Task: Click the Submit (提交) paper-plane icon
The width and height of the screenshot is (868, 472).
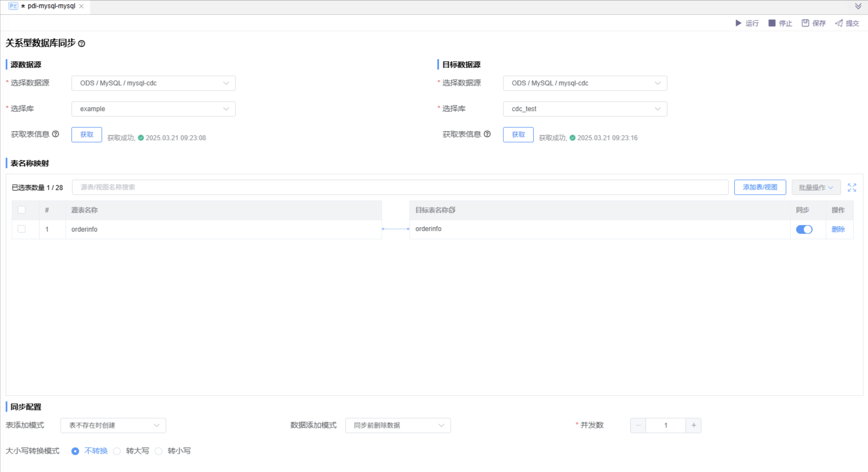Action: coord(839,23)
